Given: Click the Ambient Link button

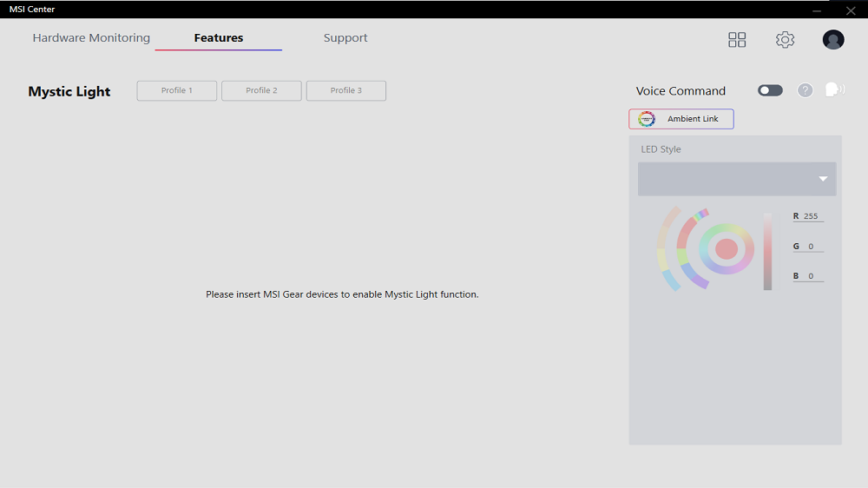Looking at the screenshot, I should click(681, 119).
